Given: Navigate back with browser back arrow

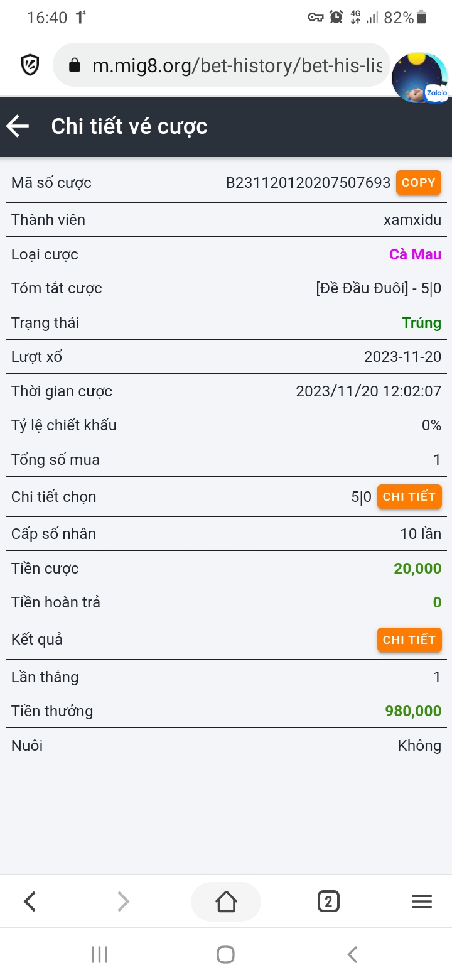Looking at the screenshot, I should pyautogui.click(x=30, y=901).
